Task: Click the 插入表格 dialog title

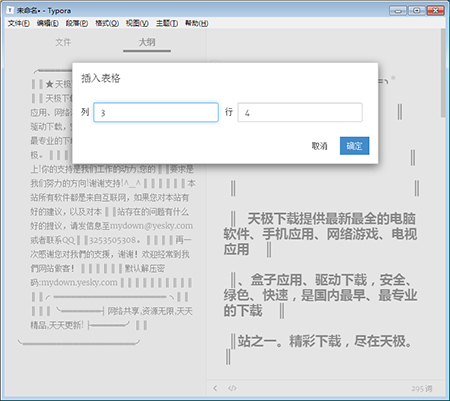Action: tap(101, 78)
